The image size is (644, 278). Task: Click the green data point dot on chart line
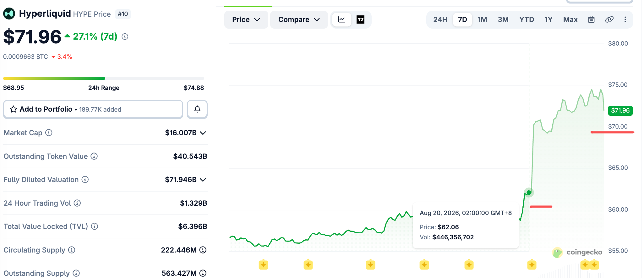529,192
